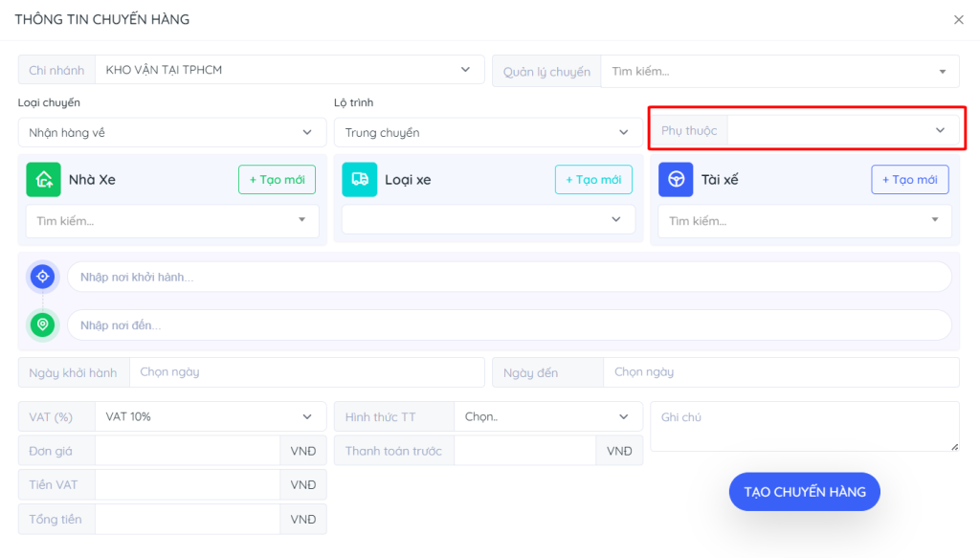Click the blue Tài xế steering wheel icon
Image resolution: width=980 pixels, height=558 pixels.
[676, 180]
